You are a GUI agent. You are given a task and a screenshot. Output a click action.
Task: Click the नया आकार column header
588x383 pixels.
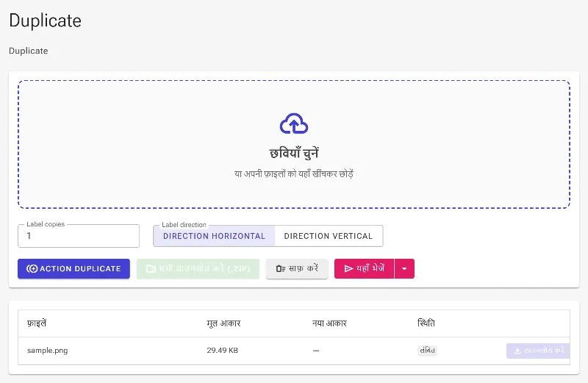click(329, 323)
